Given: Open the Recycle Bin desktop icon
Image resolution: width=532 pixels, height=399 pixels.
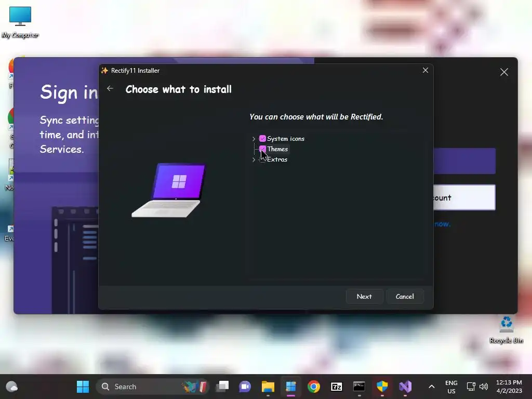Looking at the screenshot, I should coord(506,330).
